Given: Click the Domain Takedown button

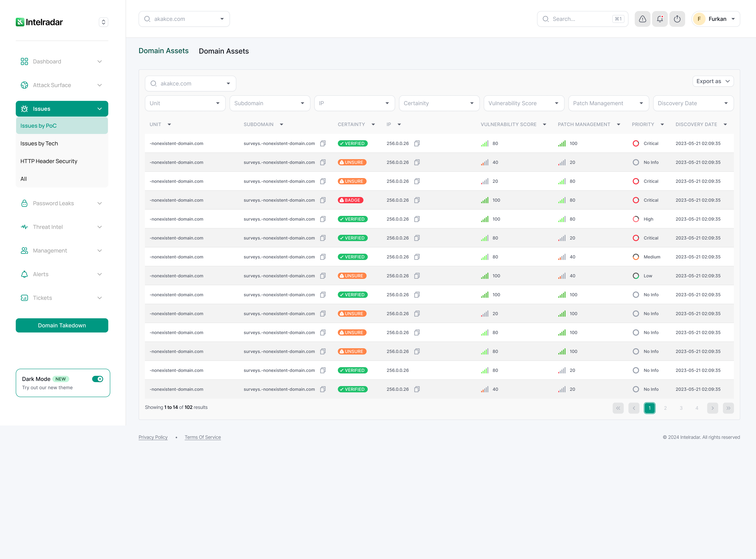Looking at the screenshot, I should (x=62, y=326).
